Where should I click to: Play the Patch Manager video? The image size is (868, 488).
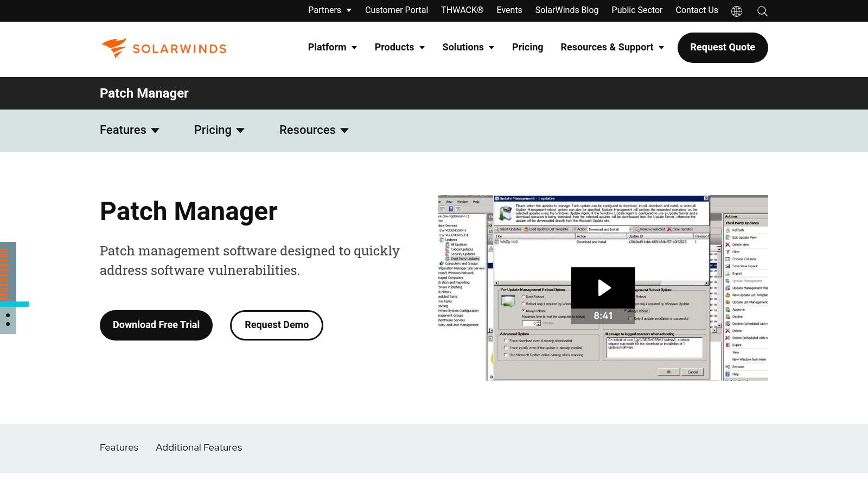pos(603,287)
